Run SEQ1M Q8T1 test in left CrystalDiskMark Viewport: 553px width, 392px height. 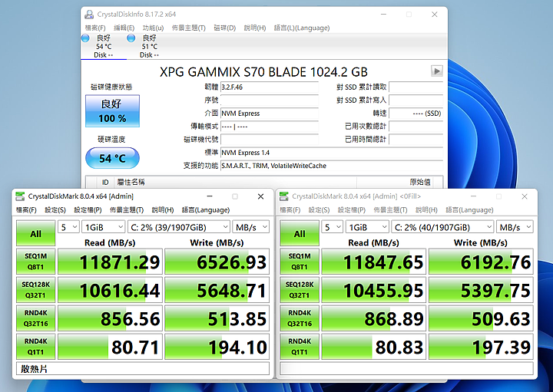(35, 262)
